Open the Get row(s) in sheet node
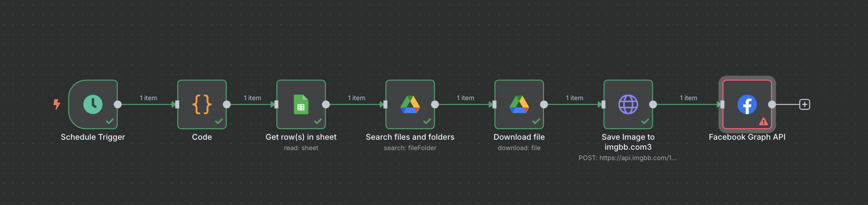This screenshot has width=868, height=205. [x=301, y=104]
